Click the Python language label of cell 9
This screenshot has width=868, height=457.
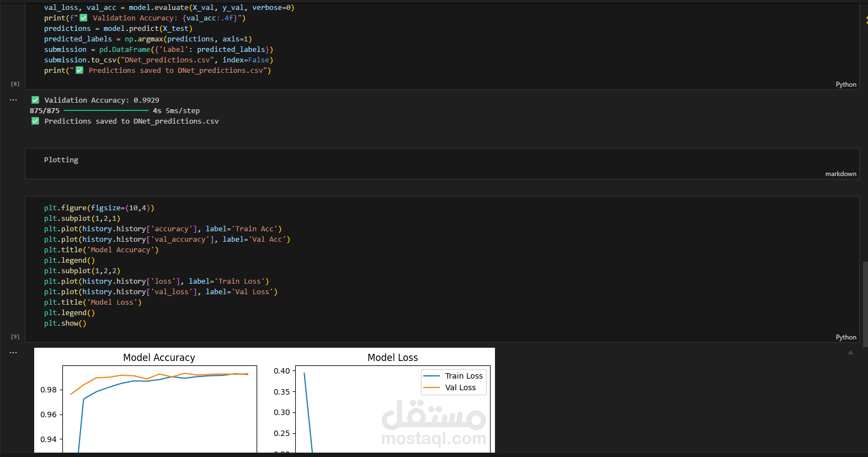[846, 337]
